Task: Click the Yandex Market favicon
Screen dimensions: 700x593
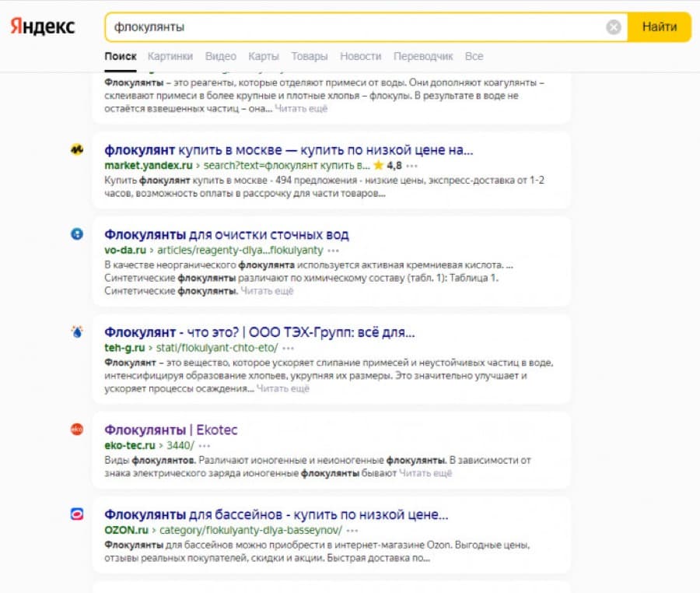Action: (77, 149)
